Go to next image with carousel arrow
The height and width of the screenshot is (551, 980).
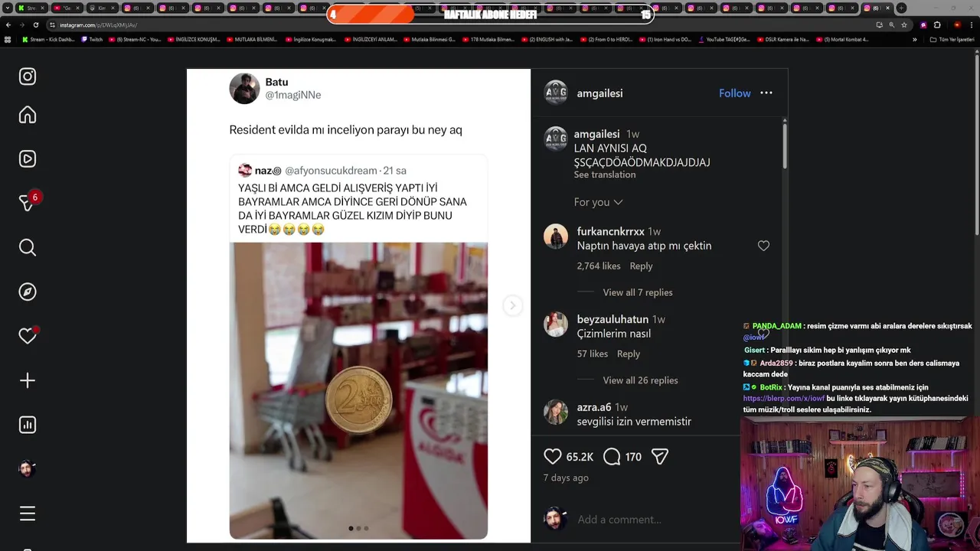tap(513, 306)
